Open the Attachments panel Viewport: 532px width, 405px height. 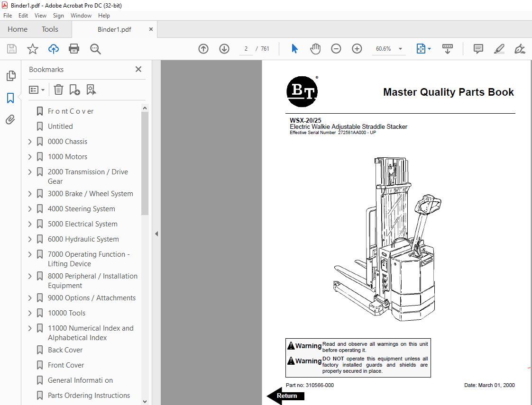click(10, 119)
